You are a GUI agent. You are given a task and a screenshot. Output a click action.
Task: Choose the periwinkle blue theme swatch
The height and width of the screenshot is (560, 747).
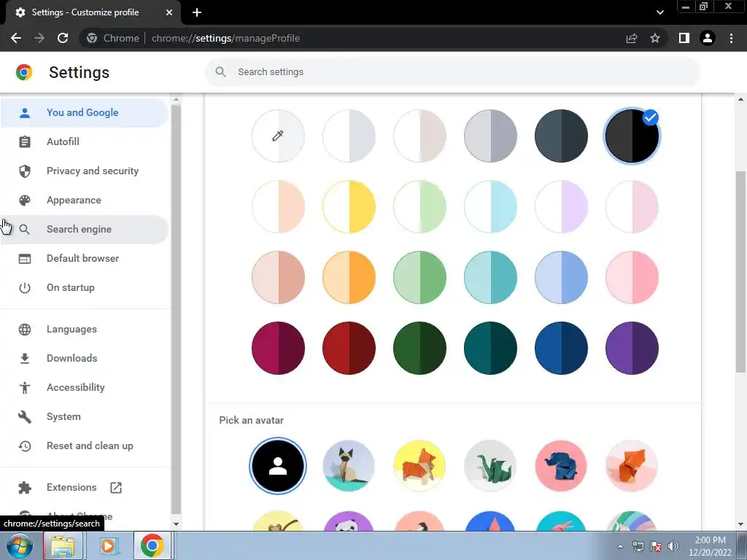tap(561, 278)
